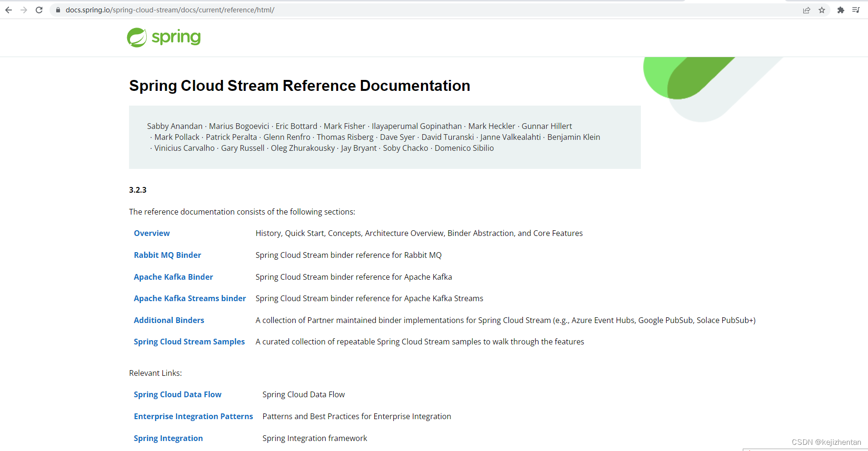Click author name Benjamin Klein
Screen dimensions: 868x451
pos(574,137)
